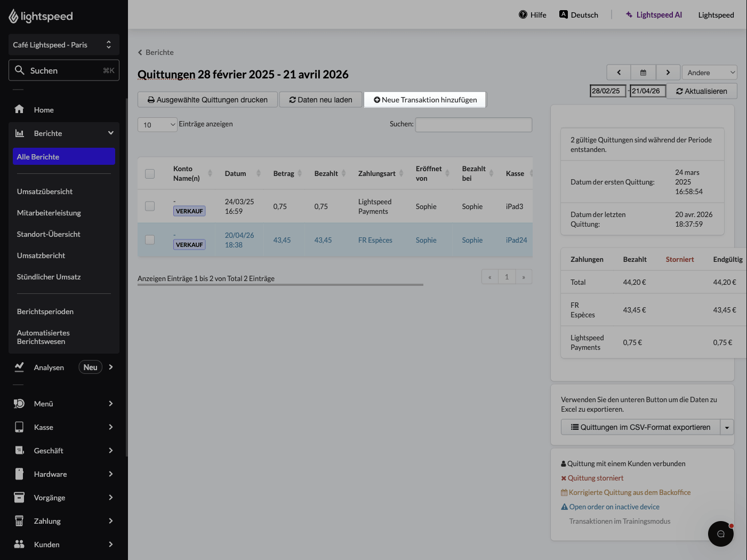747x560 pixels.
Task: Click the search magnifier icon
Action: (20, 70)
